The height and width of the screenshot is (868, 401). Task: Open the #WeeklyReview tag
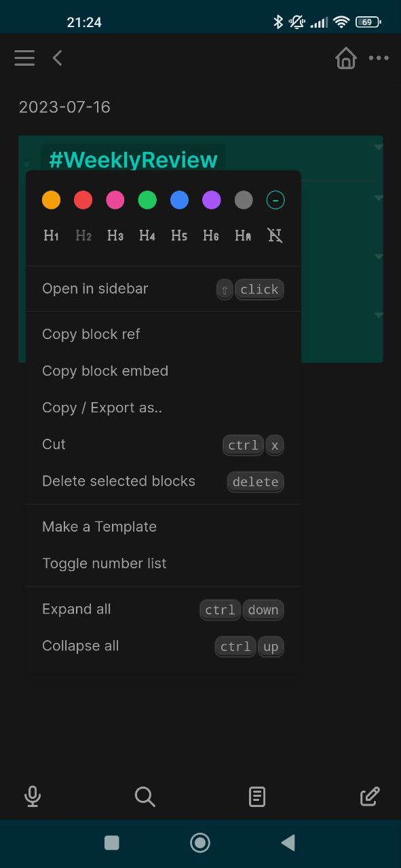(x=132, y=160)
